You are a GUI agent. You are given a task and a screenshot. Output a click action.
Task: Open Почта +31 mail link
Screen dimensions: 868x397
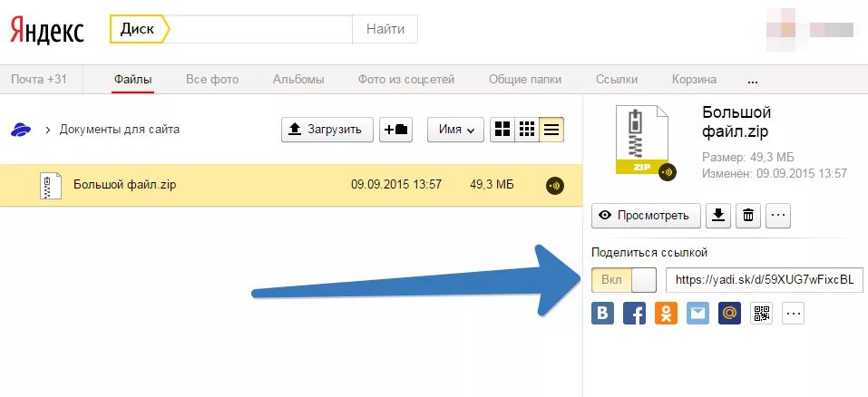coord(39,79)
